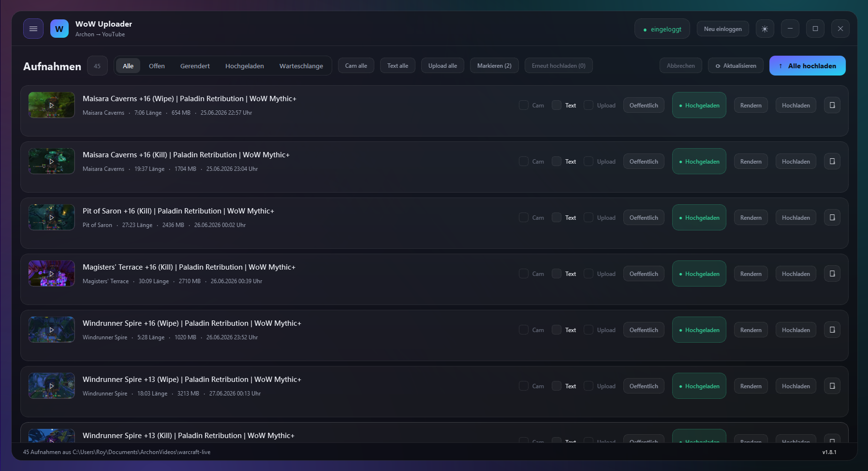Click the W app logo
This screenshot has width=868, height=471.
pos(59,29)
